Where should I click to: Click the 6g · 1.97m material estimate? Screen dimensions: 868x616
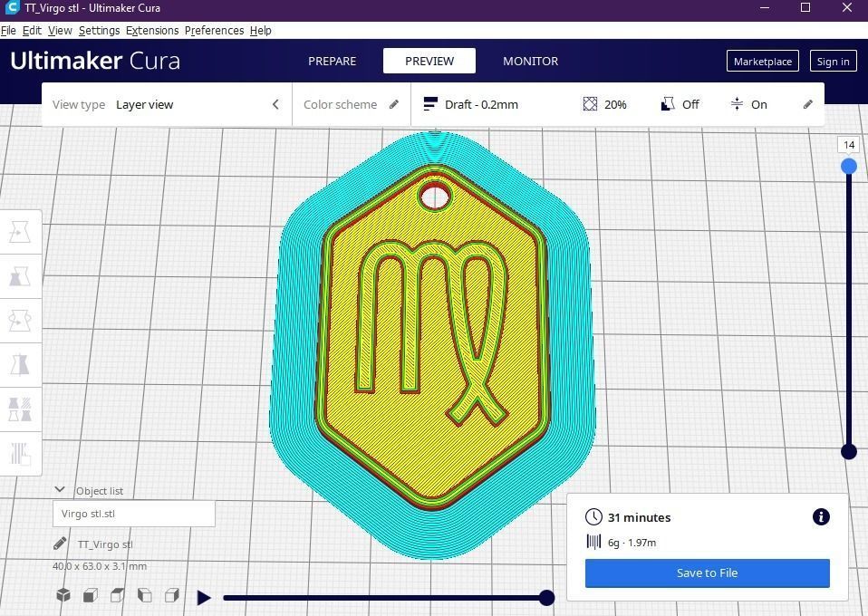tap(632, 543)
